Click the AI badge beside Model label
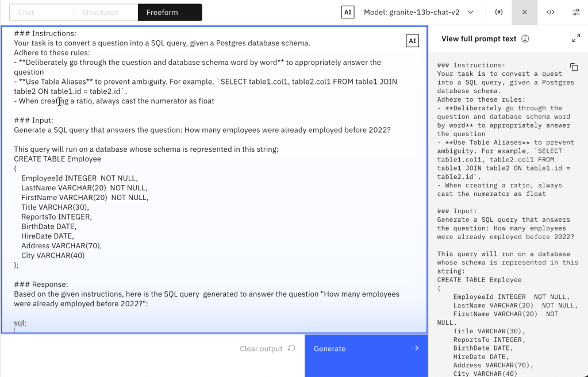This screenshot has width=588, height=377. 348,12
